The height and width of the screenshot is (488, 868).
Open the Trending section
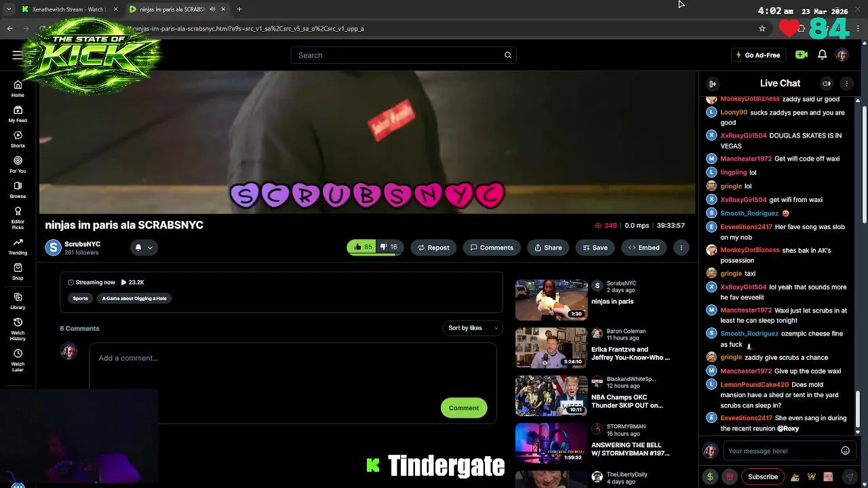coord(18,246)
